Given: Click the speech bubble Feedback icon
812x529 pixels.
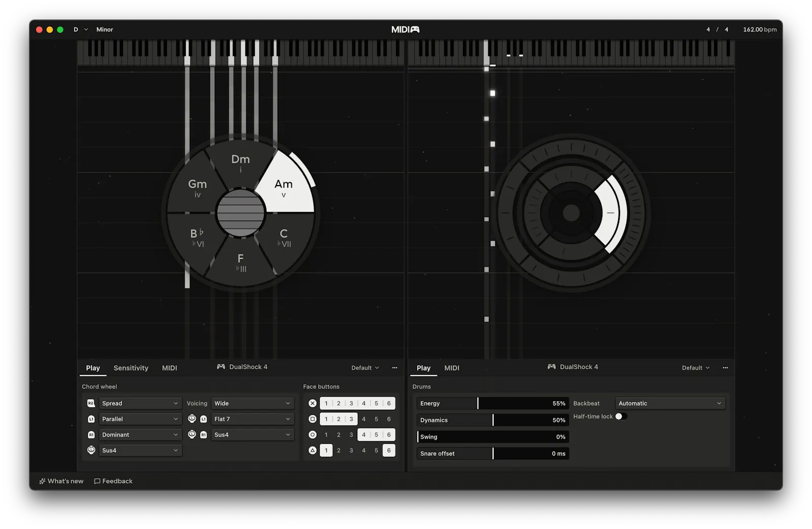Looking at the screenshot, I should [x=97, y=481].
